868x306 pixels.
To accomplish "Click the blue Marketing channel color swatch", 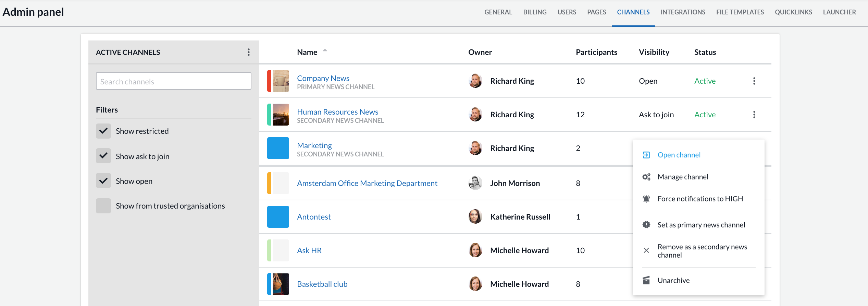I will click(x=278, y=148).
